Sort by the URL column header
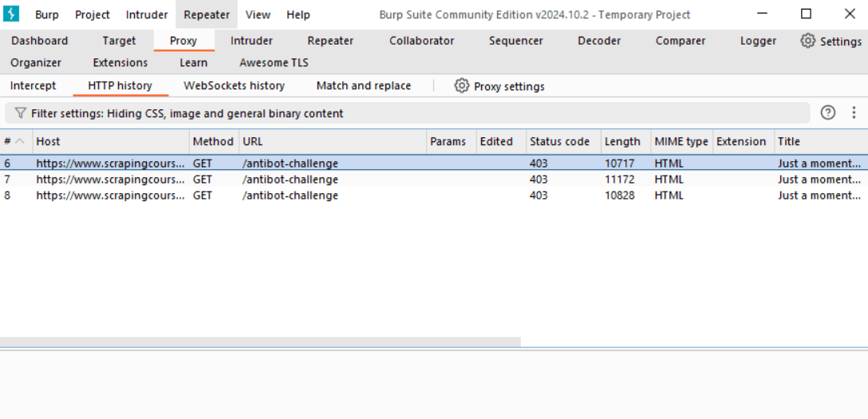Screen dimensions: 868x419 pyautogui.click(x=332, y=142)
